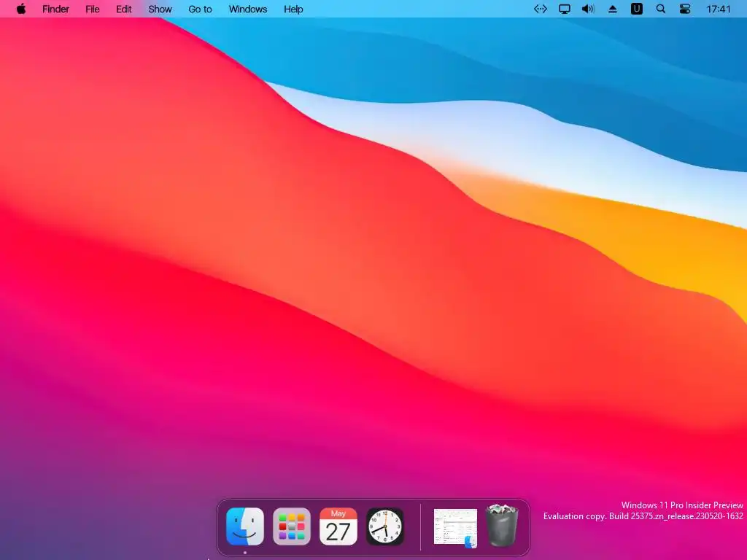Open Spotlight search magnifier icon
This screenshot has width=747, height=560.
[661, 9]
